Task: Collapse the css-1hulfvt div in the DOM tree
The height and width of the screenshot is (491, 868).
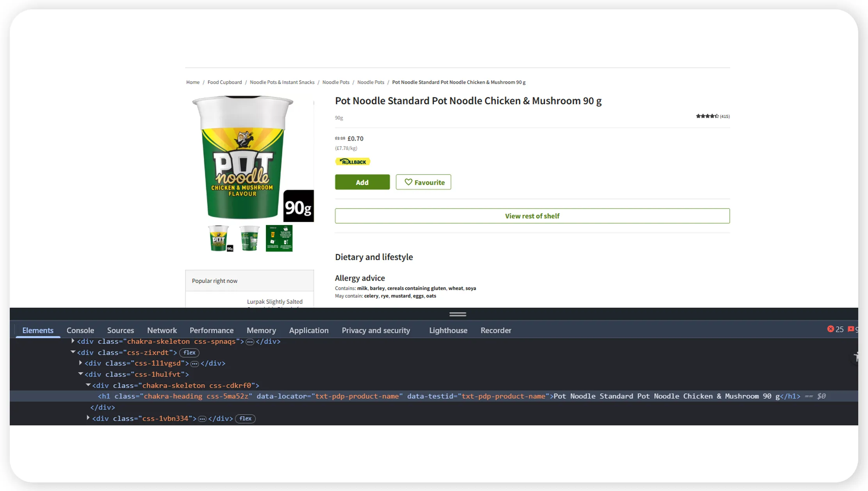Action: point(80,374)
